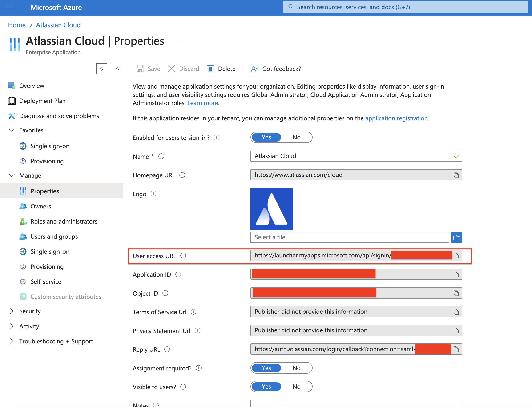Show info tooltip for Homepage URL

pyautogui.click(x=182, y=175)
